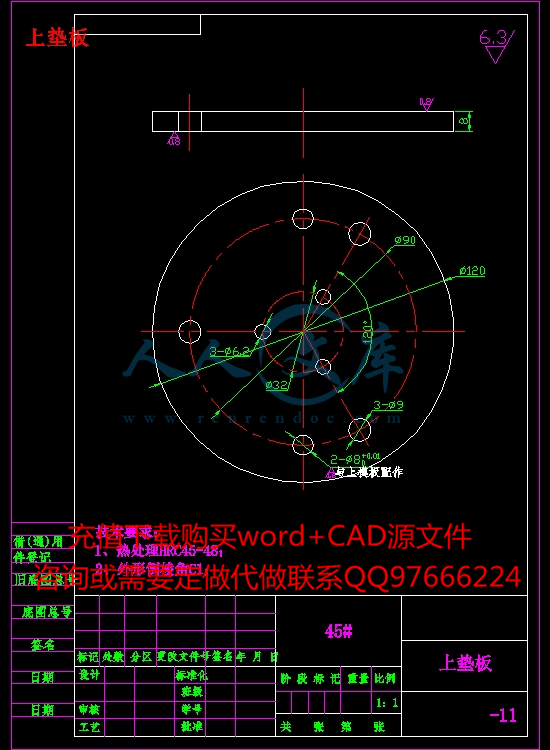Click the ø32 dimension label
This screenshot has height=750, width=550.
277,385
